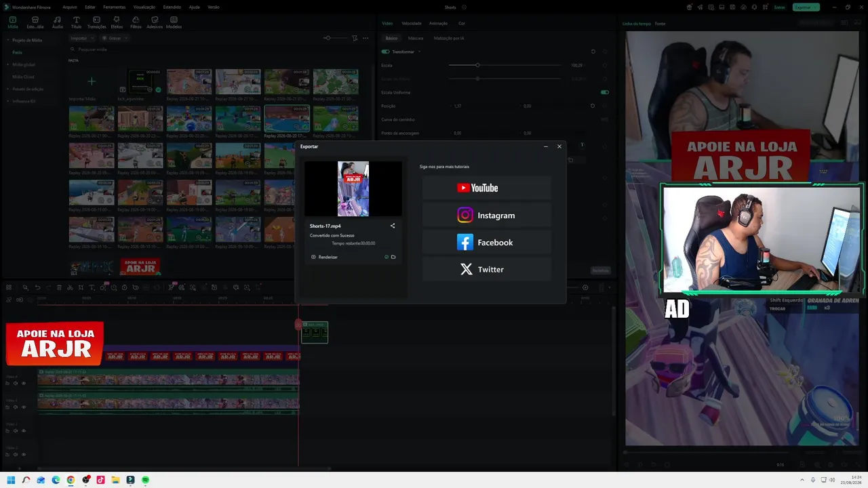Switch to the Animação properties tab
Image resolution: width=868 pixels, height=488 pixels.
point(438,23)
